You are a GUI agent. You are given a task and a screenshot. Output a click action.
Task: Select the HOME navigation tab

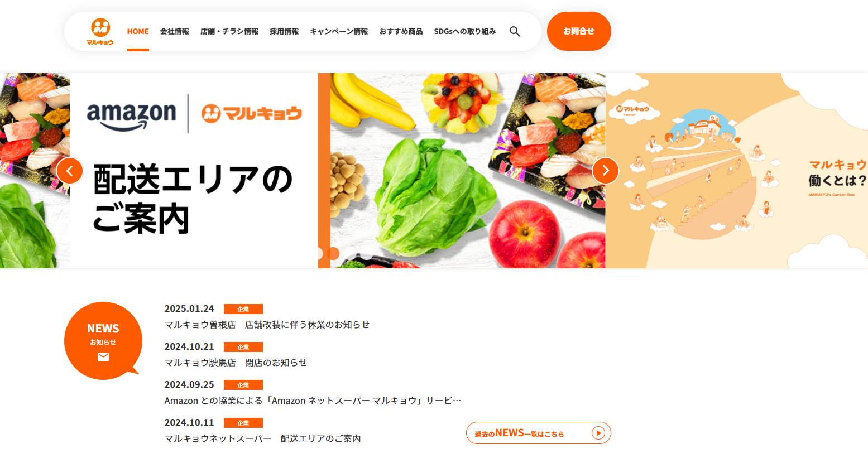[x=138, y=32]
